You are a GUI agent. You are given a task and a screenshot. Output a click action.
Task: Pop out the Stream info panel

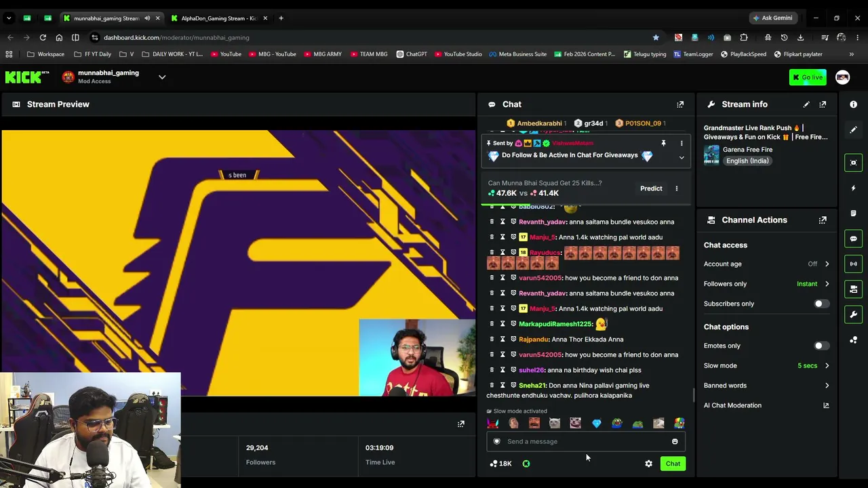coord(823,104)
